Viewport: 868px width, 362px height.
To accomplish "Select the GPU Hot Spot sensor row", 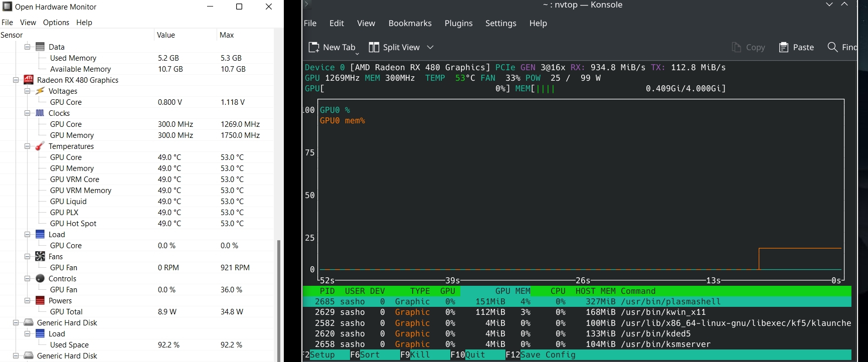I will point(137,224).
